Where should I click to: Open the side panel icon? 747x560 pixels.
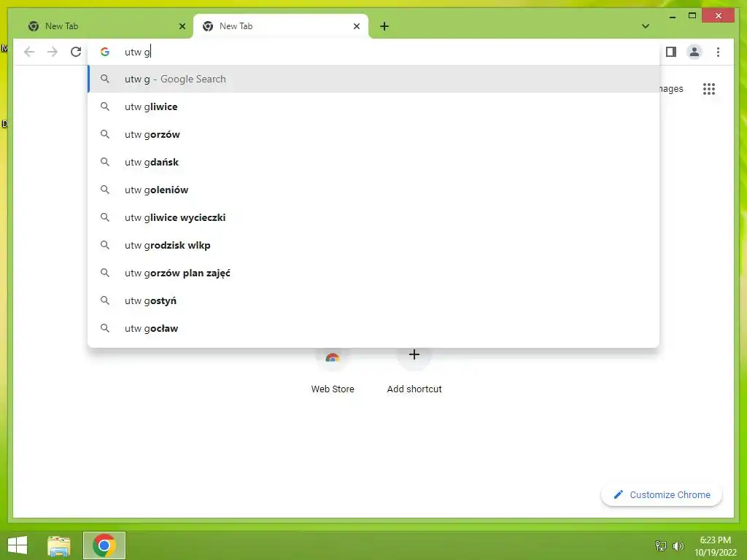(671, 52)
